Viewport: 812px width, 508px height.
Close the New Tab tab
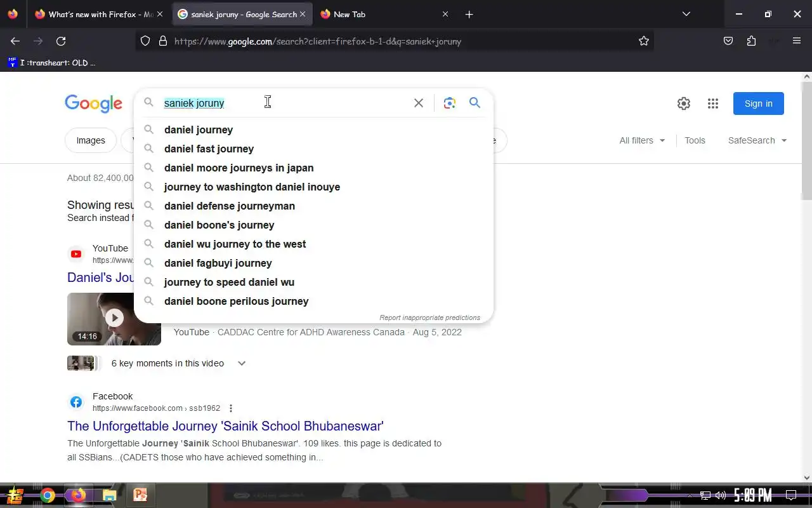[x=445, y=14]
